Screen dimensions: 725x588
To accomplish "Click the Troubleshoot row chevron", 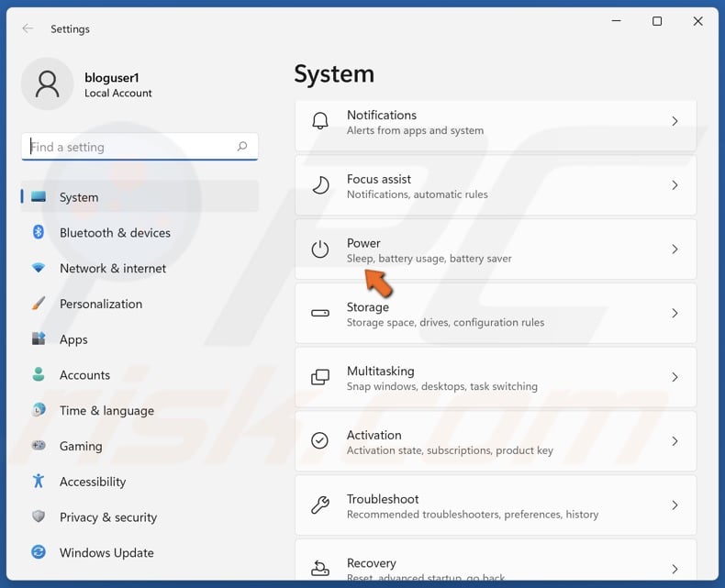I will point(675,505).
